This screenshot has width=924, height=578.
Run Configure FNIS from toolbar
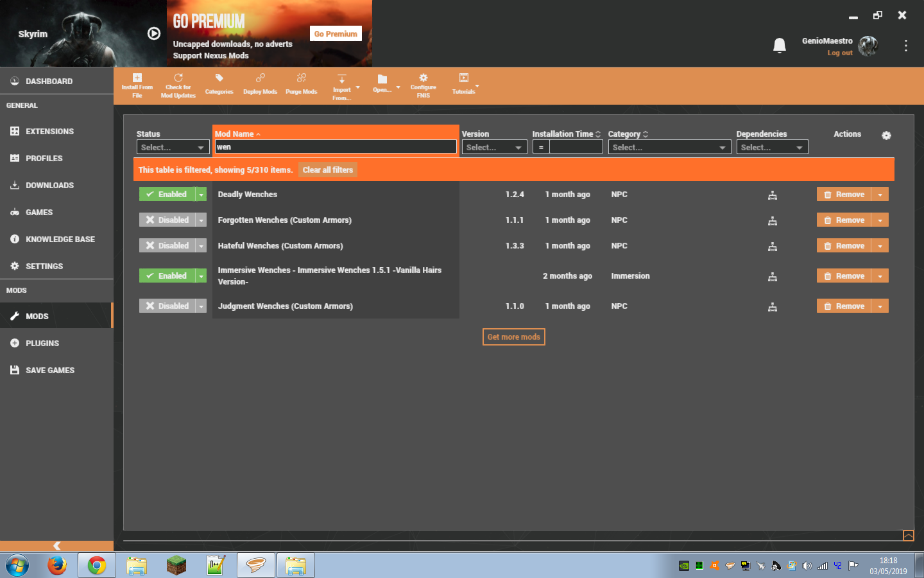click(x=424, y=86)
